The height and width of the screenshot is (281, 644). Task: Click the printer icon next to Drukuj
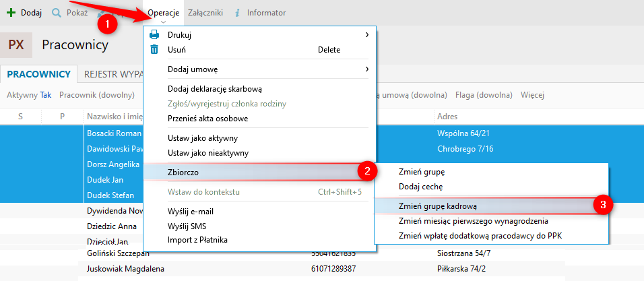[154, 34]
